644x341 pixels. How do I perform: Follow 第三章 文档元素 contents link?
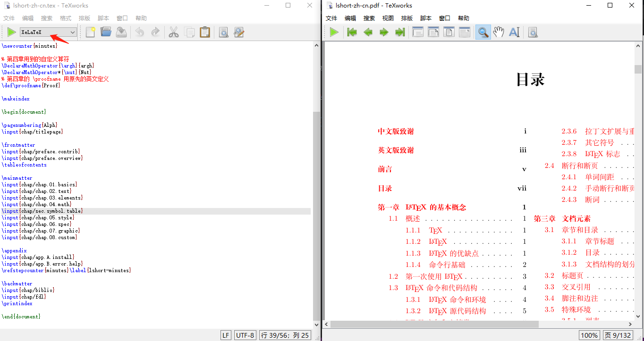562,218
